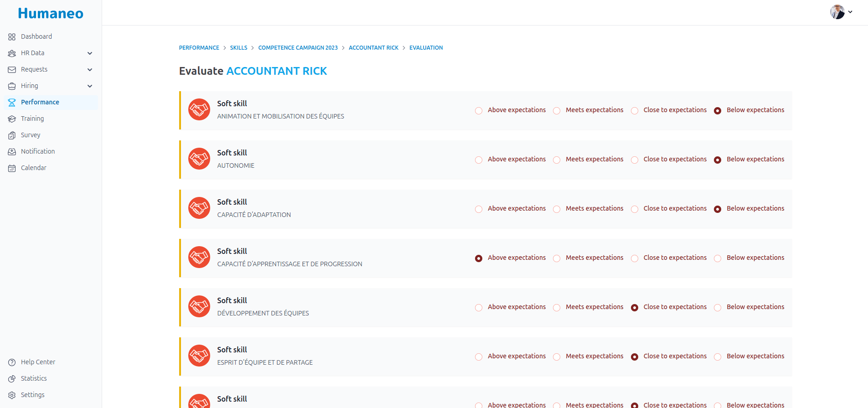This screenshot has height=408, width=868.
Task: Click the Settings gear icon
Action: (12, 395)
